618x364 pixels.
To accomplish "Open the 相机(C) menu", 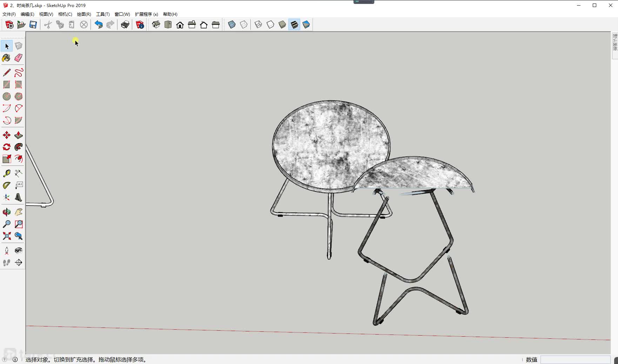I will 65,14.
